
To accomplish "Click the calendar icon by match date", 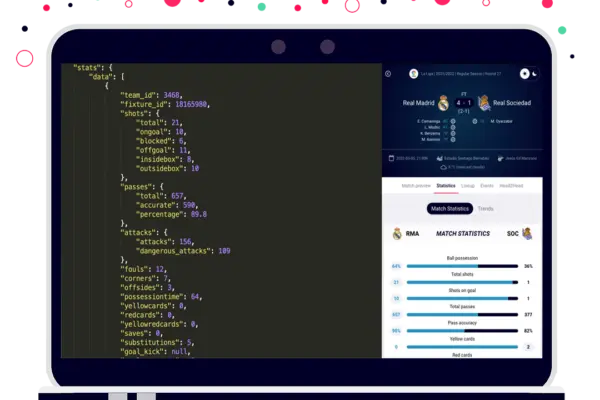I will coord(391,158).
